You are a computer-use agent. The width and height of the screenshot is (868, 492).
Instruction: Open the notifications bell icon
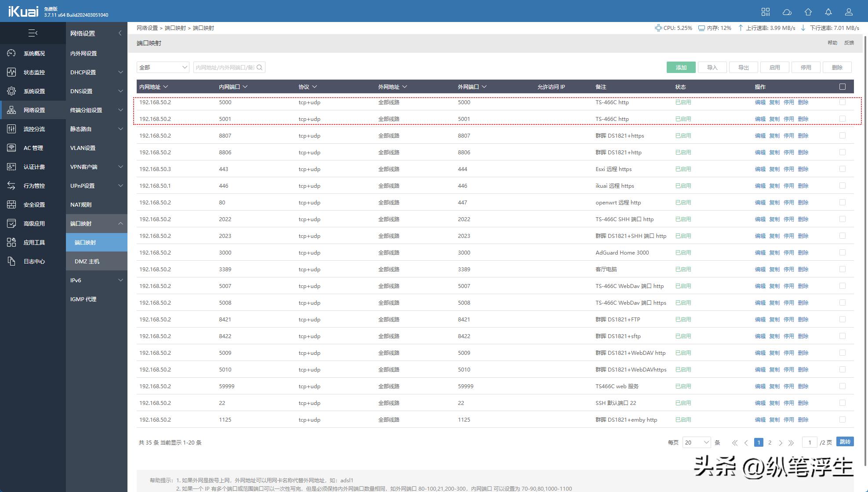[828, 12]
